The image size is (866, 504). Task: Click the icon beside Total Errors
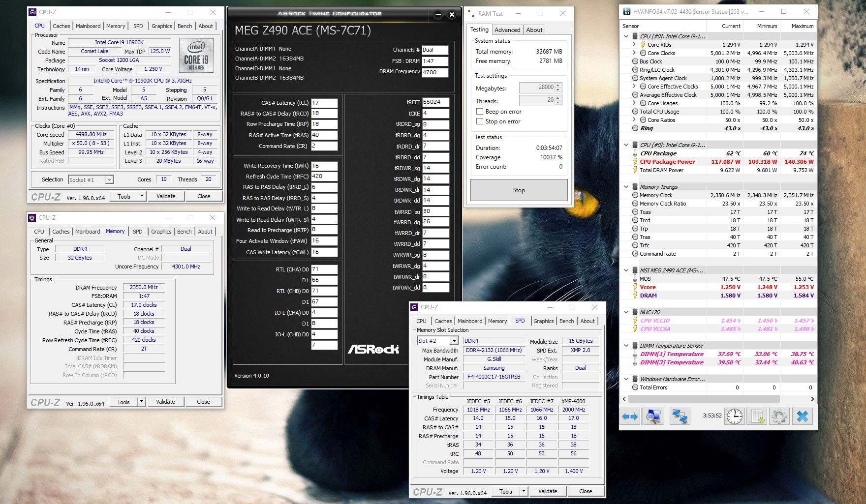point(635,387)
